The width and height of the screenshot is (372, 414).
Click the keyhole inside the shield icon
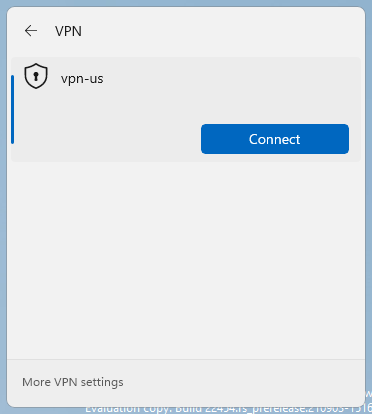(36, 76)
